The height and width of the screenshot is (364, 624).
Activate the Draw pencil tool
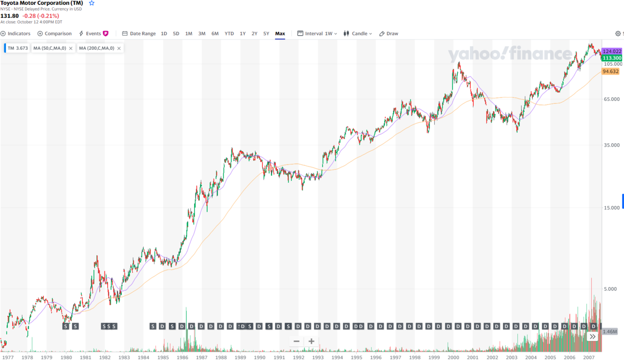389,34
